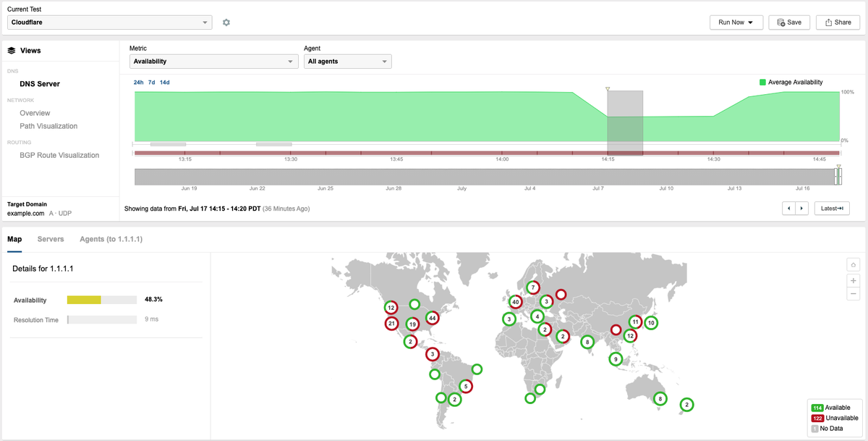This screenshot has height=441, width=868.
Task: Toggle the Average Availability legend entry
Action: 791,83
